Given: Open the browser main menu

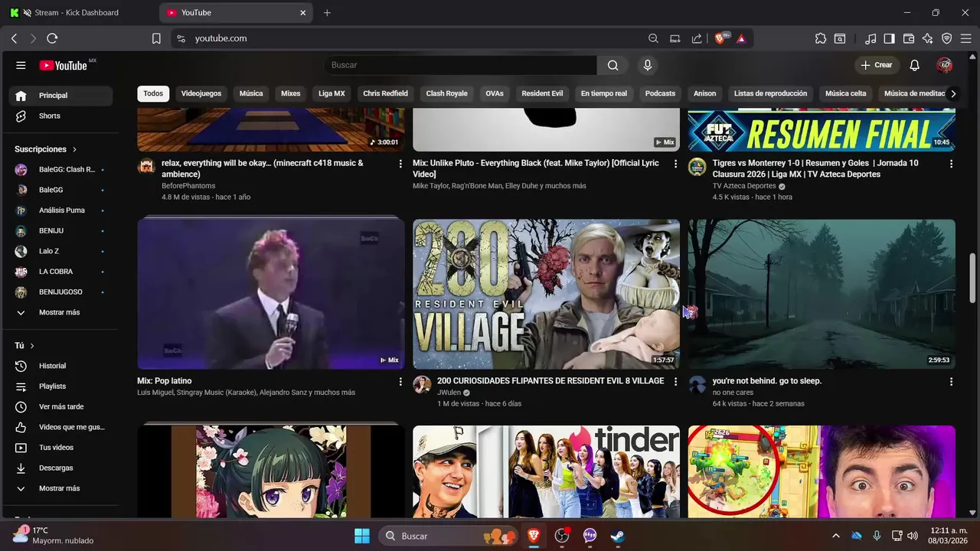Looking at the screenshot, I should pos(966,38).
